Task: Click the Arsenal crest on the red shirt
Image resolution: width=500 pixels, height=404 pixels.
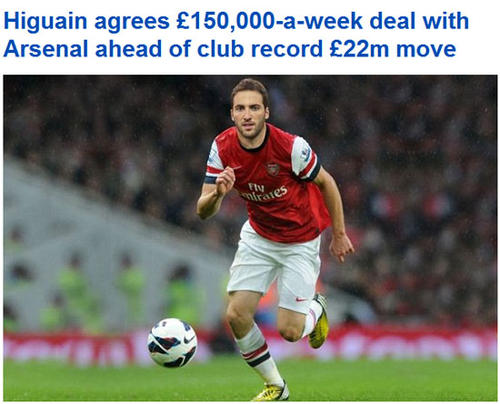Action: point(273,169)
